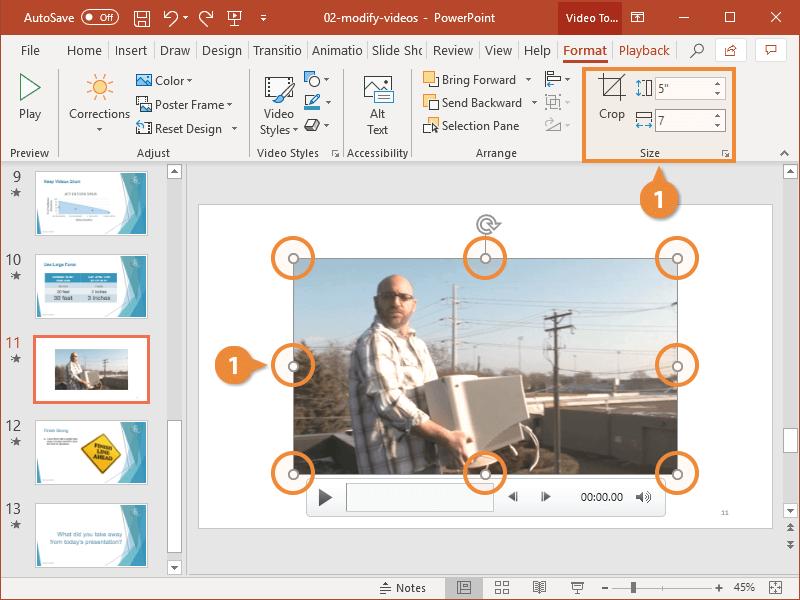Select slide 9 thumbnail
800x600 pixels.
91,203
